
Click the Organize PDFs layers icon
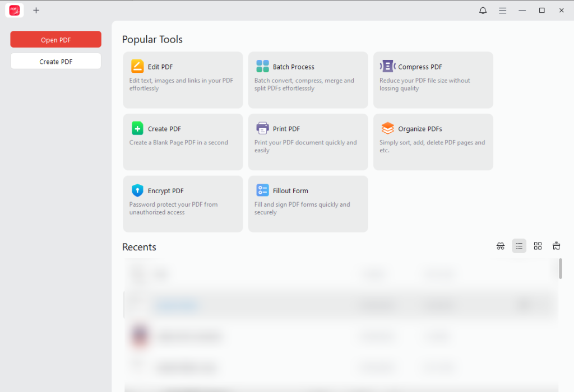point(388,128)
